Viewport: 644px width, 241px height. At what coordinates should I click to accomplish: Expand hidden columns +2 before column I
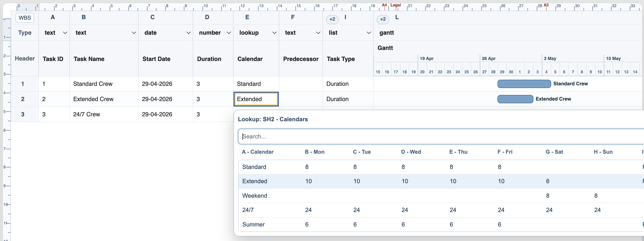coord(332,19)
